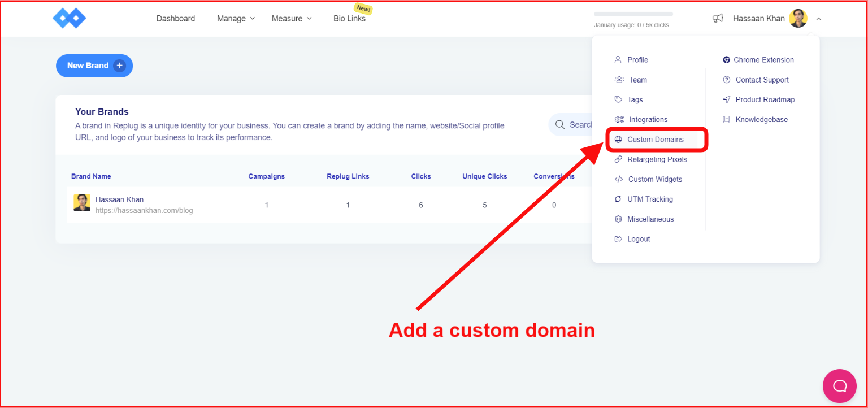Click the Hassaan Khan account name
This screenshot has width=868, height=408.
(x=759, y=19)
